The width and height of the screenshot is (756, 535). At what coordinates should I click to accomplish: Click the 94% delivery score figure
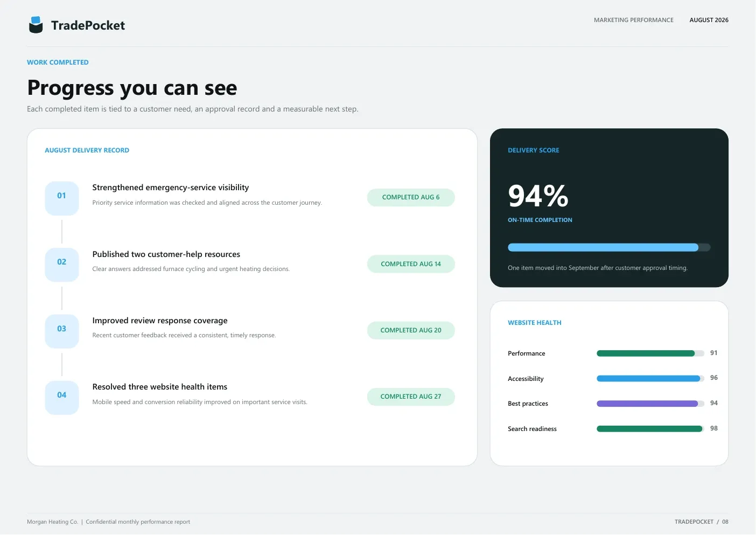click(x=538, y=196)
